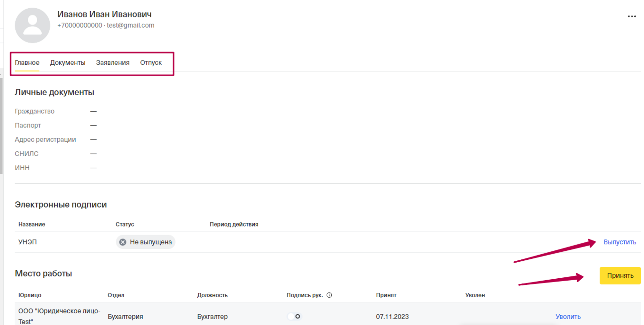Click the left vertical scrollbar
Image resolution: width=644 pixels, height=325 pixels.
(1, 125)
